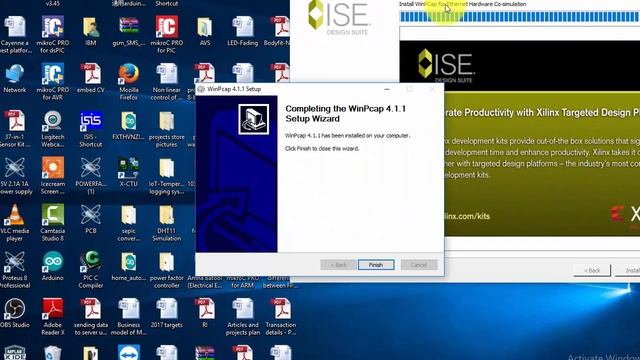Open the Transaction details PDF
Viewport: 640px width, 360px height.
[x=281, y=317]
